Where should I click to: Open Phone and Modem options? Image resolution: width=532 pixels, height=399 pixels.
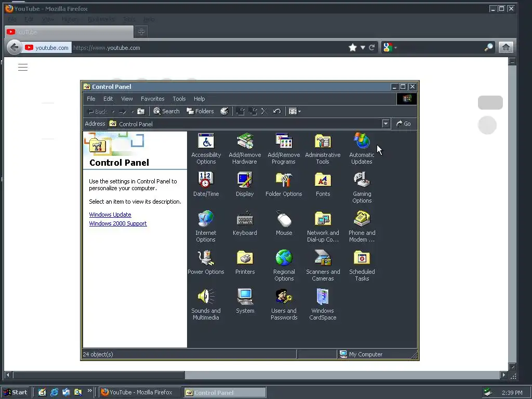(362, 227)
